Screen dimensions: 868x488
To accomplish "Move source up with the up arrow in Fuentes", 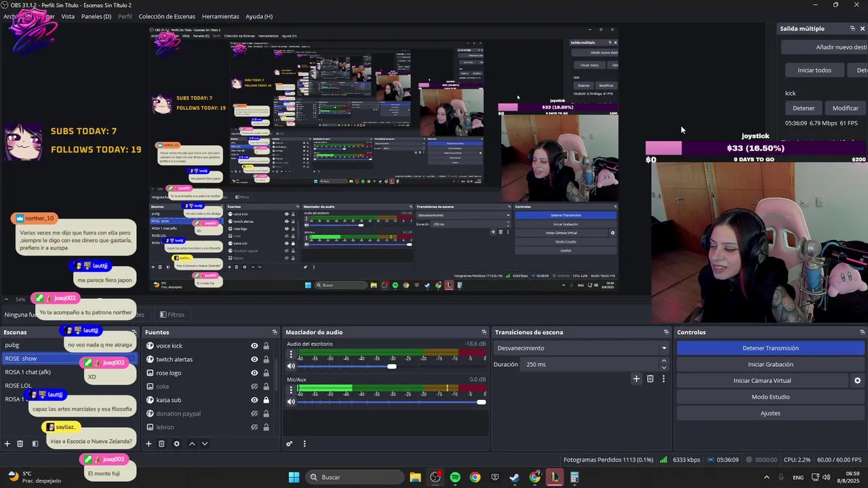I will coord(192,444).
